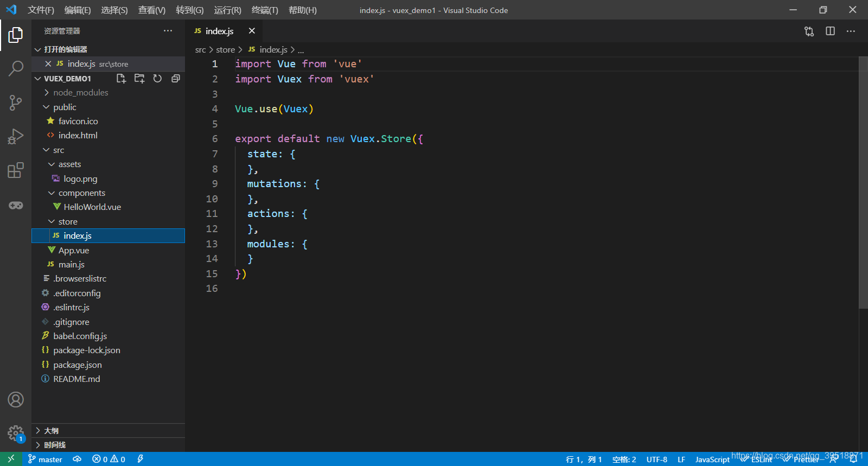Viewport: 868px width, 466px height.
Task: Collapse the store folder
Action: (x=108, y=221)
